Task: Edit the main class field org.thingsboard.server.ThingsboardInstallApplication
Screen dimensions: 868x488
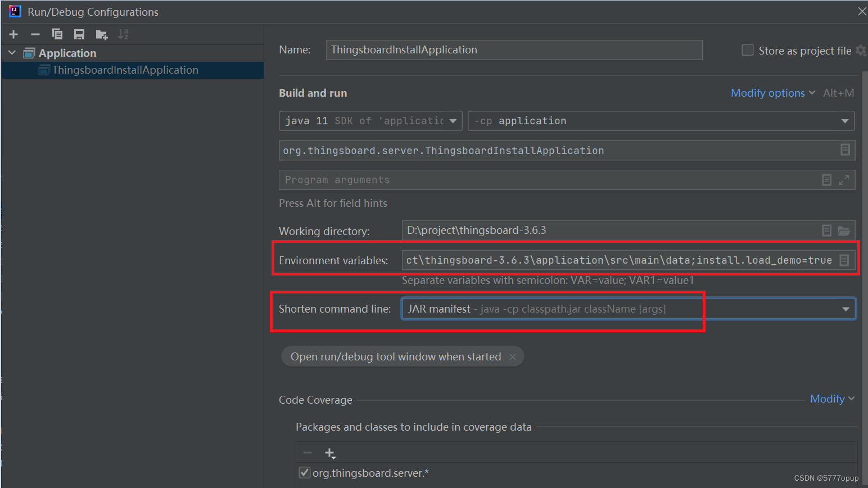Action: pos(567,150)
